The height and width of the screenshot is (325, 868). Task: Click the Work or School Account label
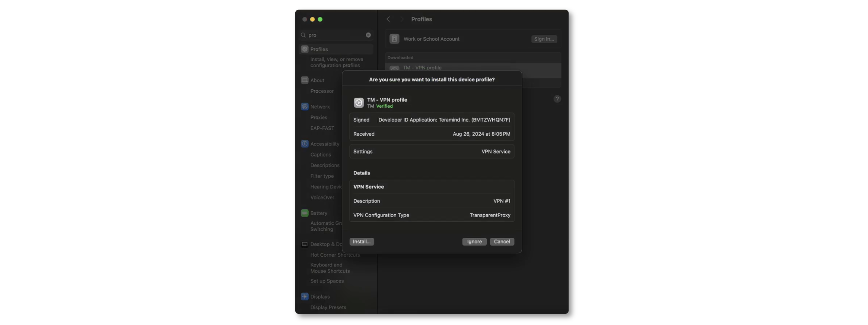(431, 39)
